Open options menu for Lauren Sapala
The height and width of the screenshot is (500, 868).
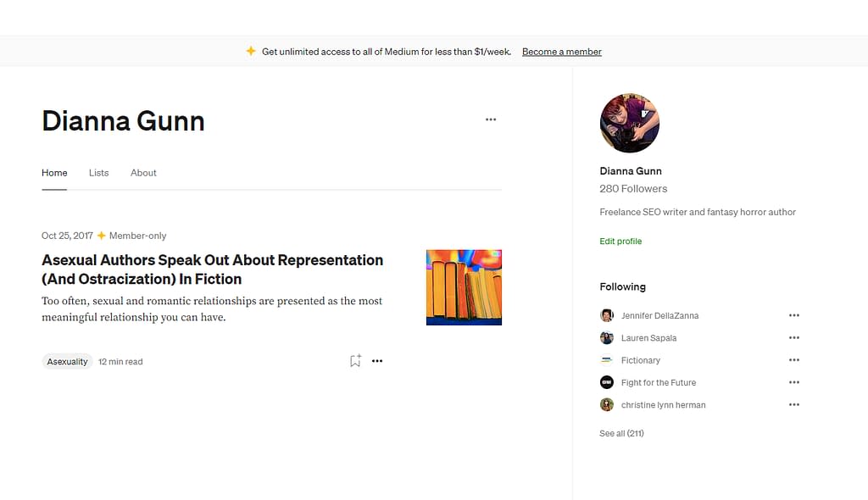click(x=794, y=337)
